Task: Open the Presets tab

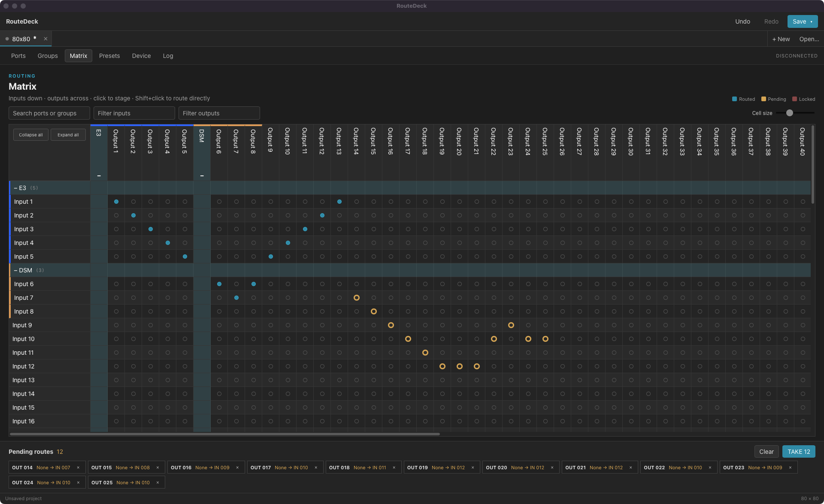Action: coord(109,56)
